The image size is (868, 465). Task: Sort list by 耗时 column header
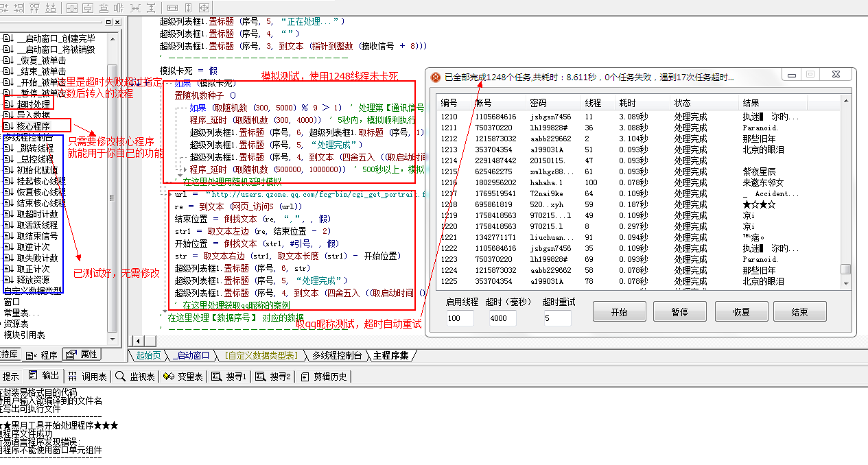tap(644, 103)
